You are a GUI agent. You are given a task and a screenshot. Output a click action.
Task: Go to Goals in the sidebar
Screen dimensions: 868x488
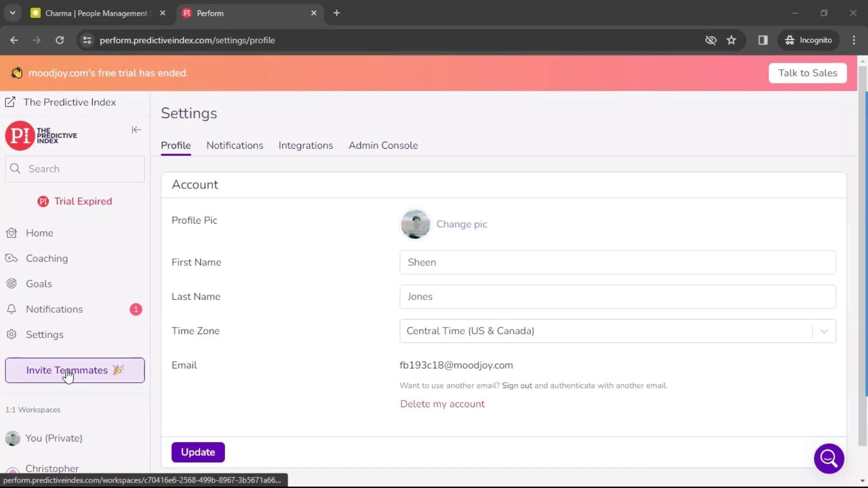[x=39, y=284]
